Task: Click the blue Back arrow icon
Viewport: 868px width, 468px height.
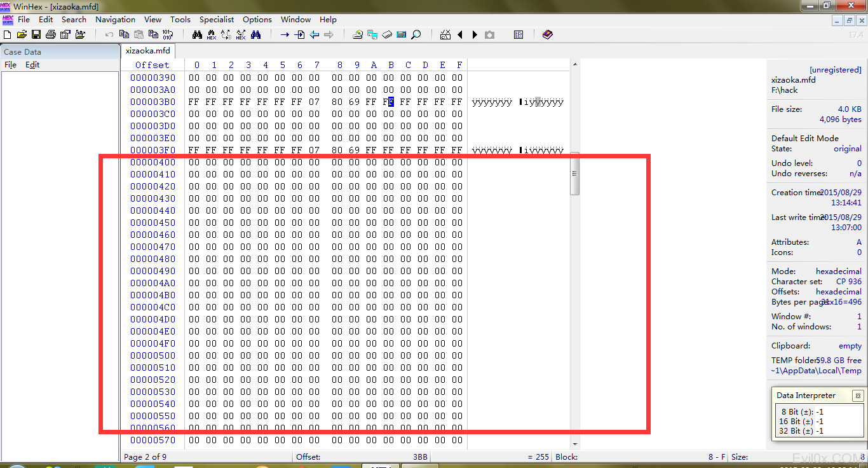Action: pos(315,34)
